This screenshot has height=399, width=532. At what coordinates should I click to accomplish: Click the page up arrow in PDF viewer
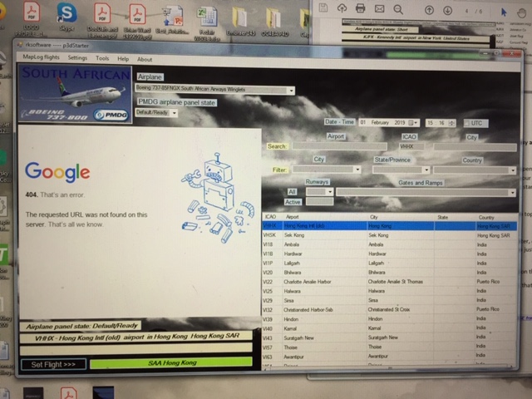tap(429, 10)
